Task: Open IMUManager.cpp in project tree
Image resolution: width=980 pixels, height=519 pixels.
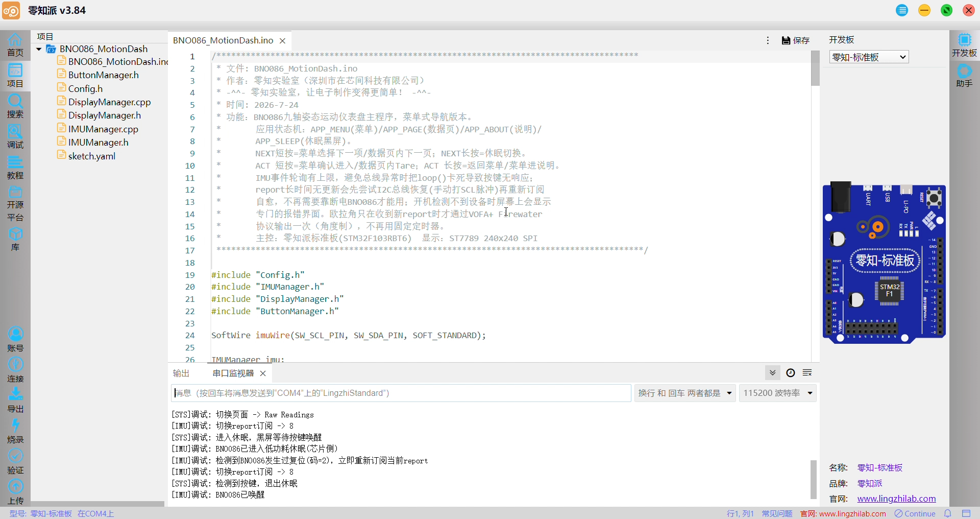Action: (103, 129)
